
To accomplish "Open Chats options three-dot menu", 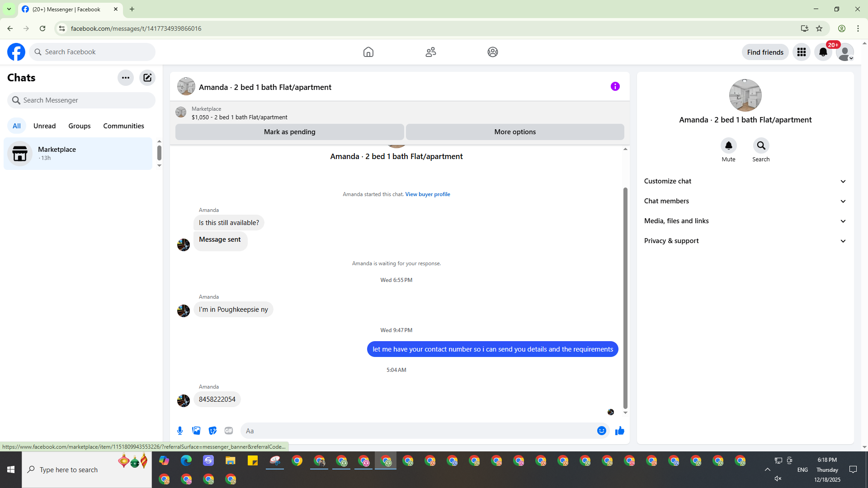I will click(126, 78).
